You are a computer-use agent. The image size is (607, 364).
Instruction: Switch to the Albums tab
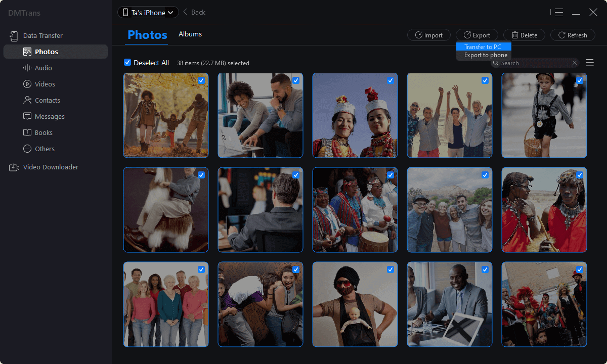[190, 34]
